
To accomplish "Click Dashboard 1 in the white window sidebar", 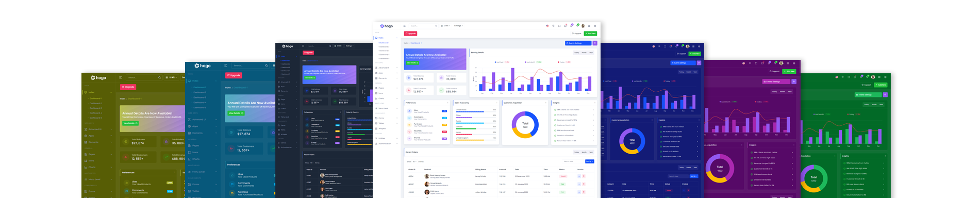I will tap(384, 43).
